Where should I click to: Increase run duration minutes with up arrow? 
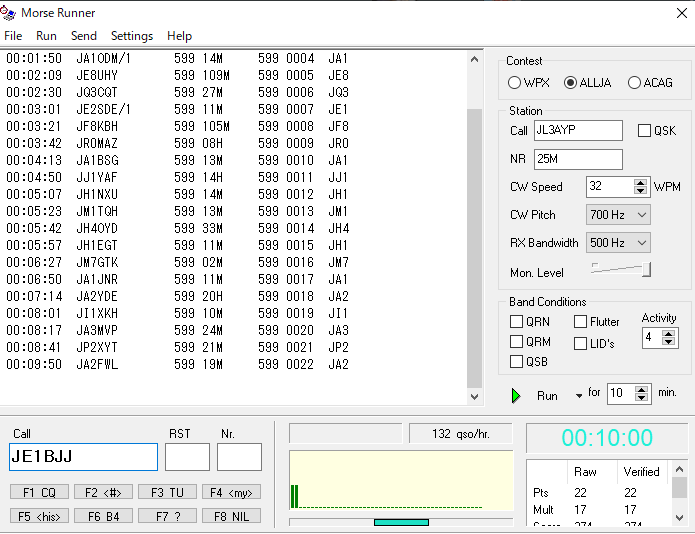coord(642,389)
